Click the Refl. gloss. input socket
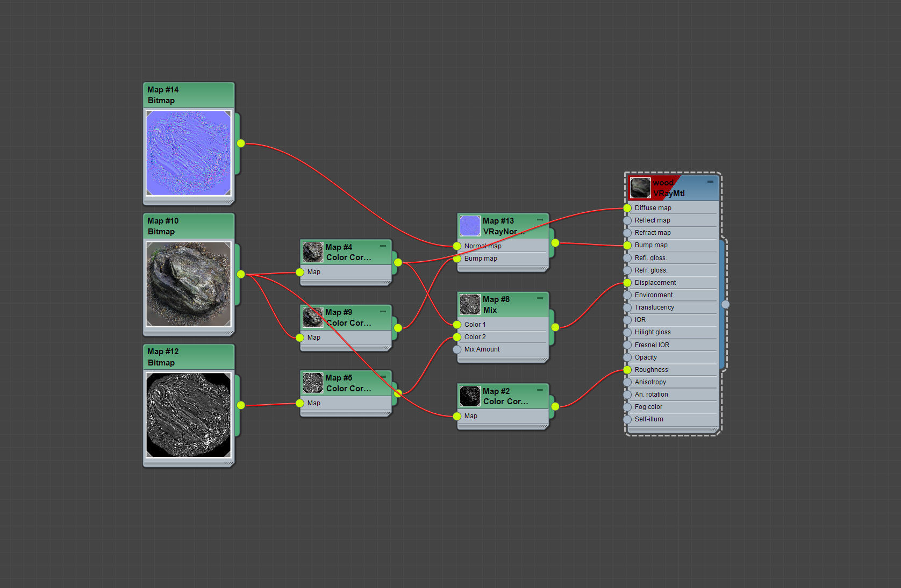901x588 pixels. [627, 258]
